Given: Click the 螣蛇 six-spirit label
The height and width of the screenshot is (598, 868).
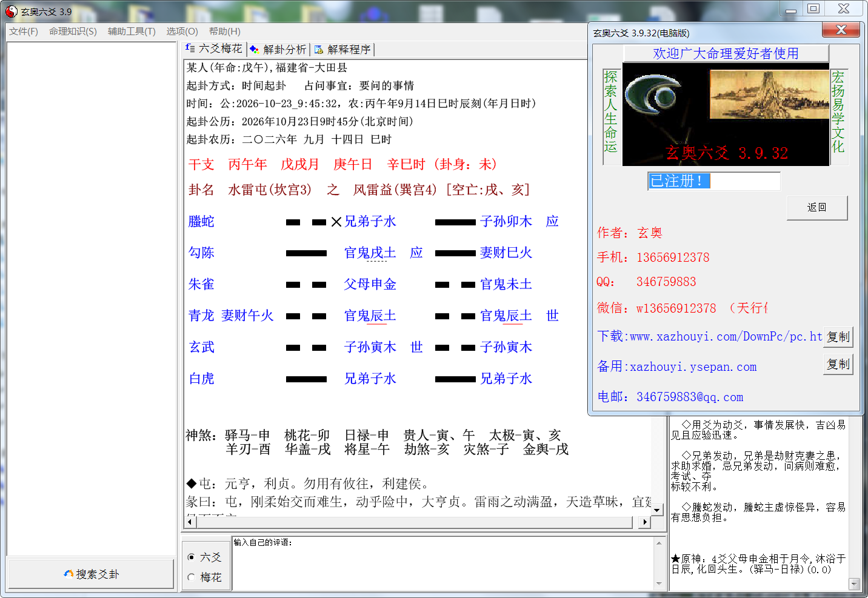Looking at the screenshot, I should point(201,222).
